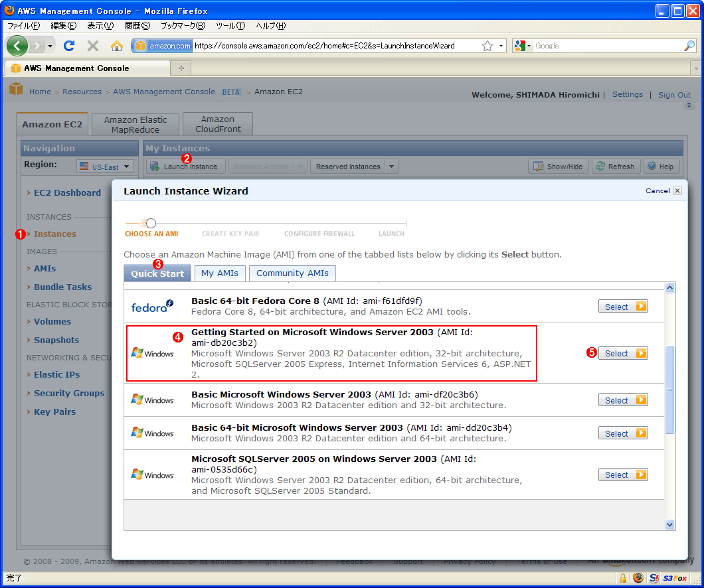Open the history dropdown beside forward button
704x588 pixels.
click(x=50, y=46)
